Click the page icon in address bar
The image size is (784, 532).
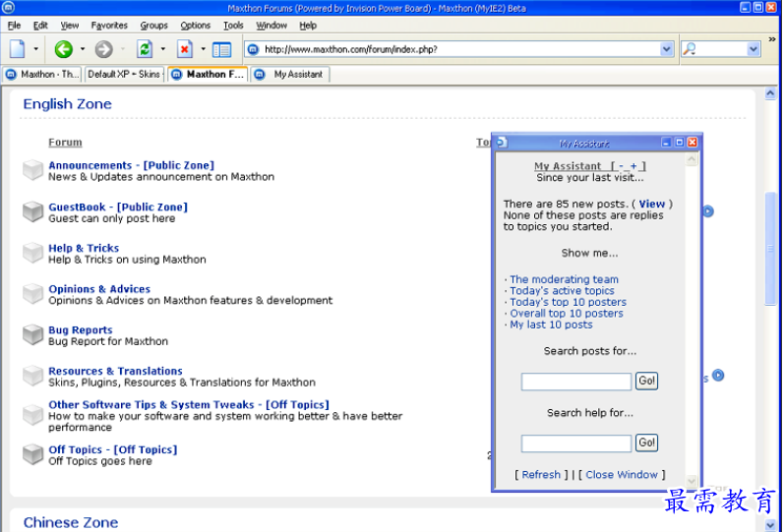click(x=254, y=49)
